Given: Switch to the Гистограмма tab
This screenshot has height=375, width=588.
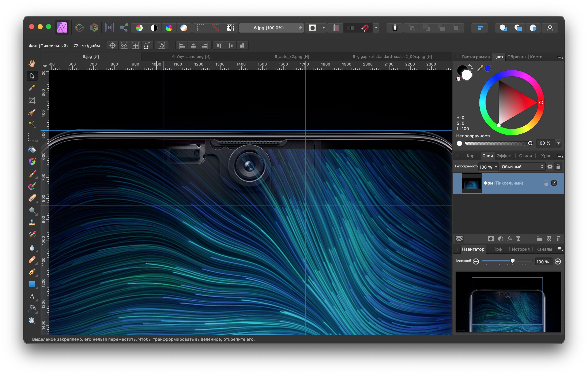Looking at the screenshot, I should [x=476, y=57].
